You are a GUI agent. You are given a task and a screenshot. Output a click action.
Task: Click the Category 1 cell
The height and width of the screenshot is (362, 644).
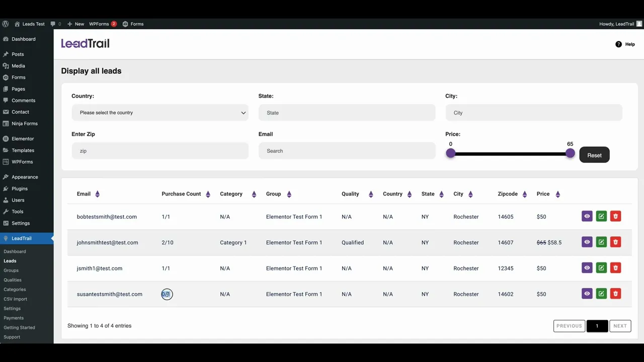tap(233, 242)
